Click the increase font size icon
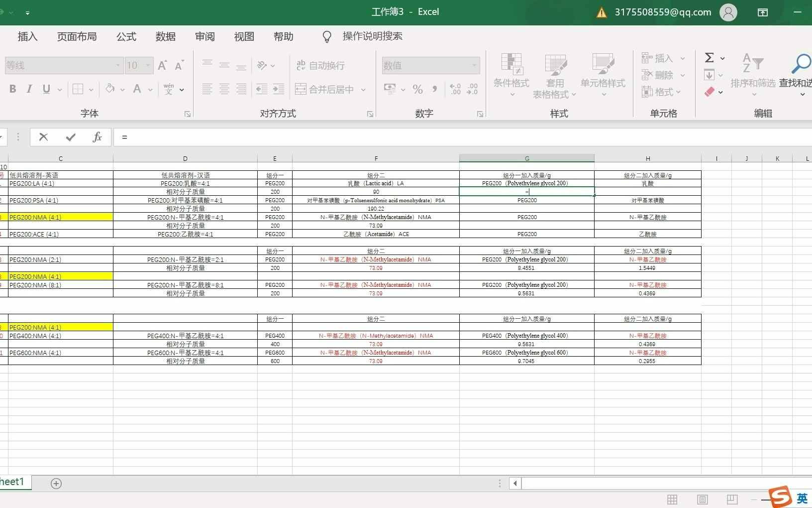Viewport: 812px width, 508px height. coord(162,65)
